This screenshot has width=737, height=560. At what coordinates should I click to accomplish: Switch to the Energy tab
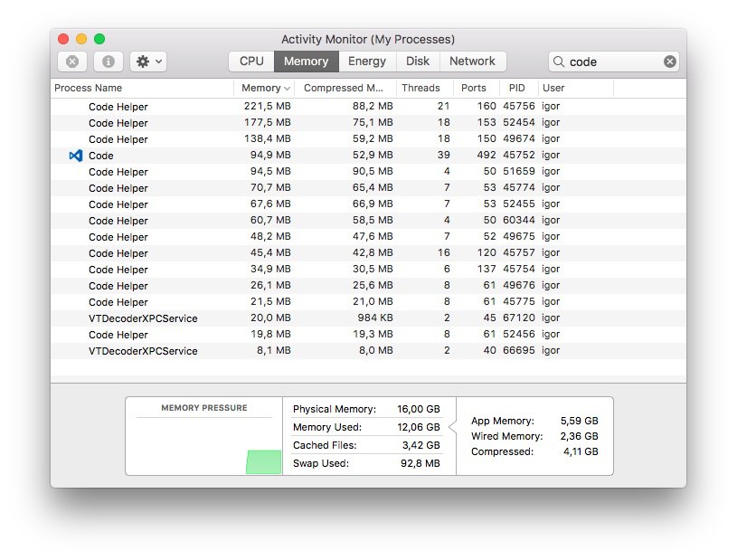tap(367, 62)
